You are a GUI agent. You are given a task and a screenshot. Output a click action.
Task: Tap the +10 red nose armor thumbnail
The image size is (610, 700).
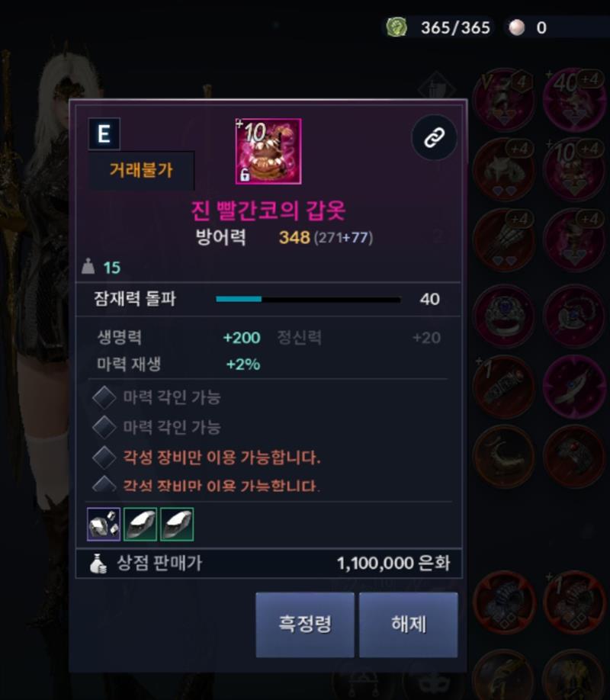[268, 151]
